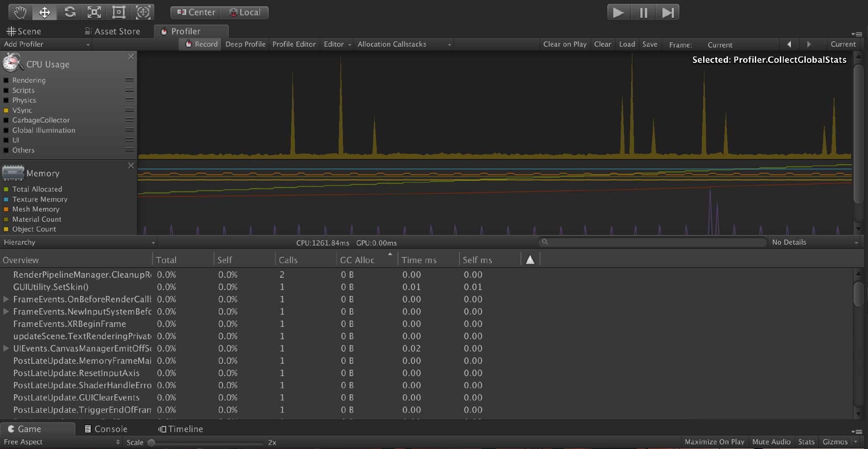Step forward one frame

point(668,12)
